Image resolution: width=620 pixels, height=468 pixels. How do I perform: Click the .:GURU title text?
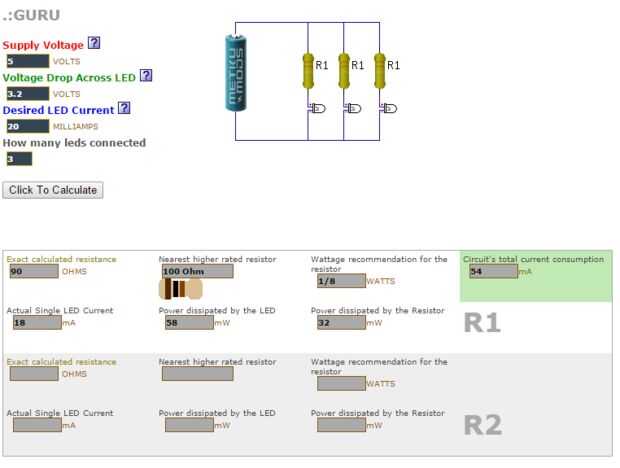(32, 15)
